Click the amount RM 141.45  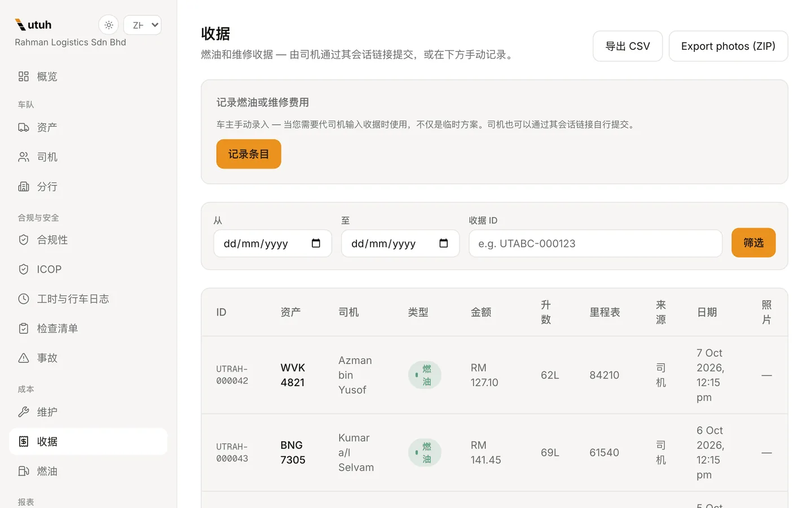click(486, 453)
